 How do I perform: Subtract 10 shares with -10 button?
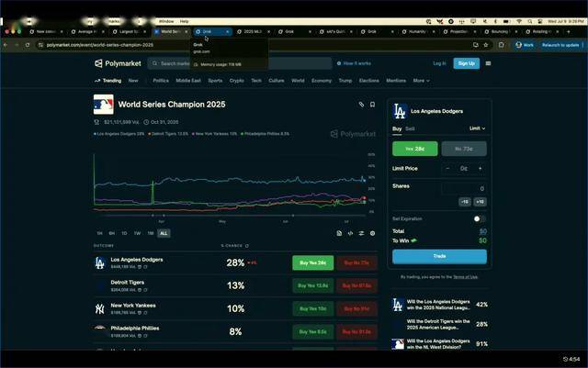465,202
